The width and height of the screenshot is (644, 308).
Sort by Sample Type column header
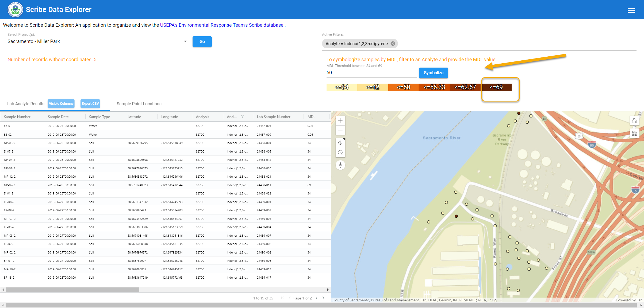(x=99, y=117)
